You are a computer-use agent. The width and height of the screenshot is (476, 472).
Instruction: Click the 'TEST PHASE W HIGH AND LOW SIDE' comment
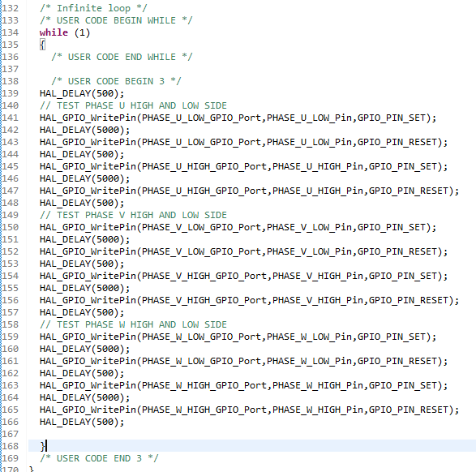coord(133,324)
